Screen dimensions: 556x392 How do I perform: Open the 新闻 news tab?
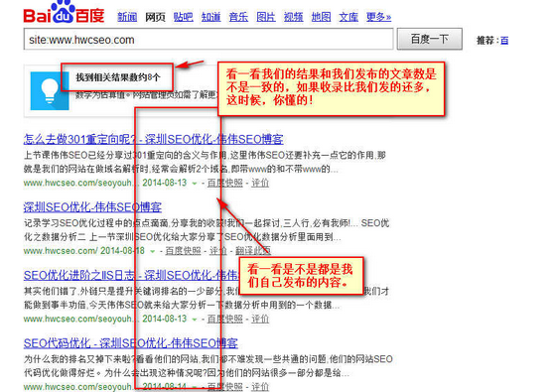[x=127, y=17]
